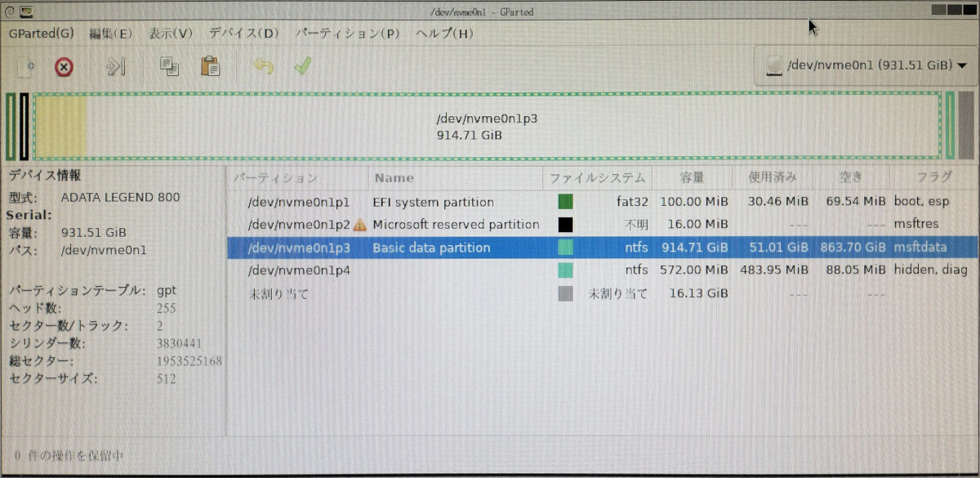
Task: Click the Undo operation icon
Action: tap(261, 67)
